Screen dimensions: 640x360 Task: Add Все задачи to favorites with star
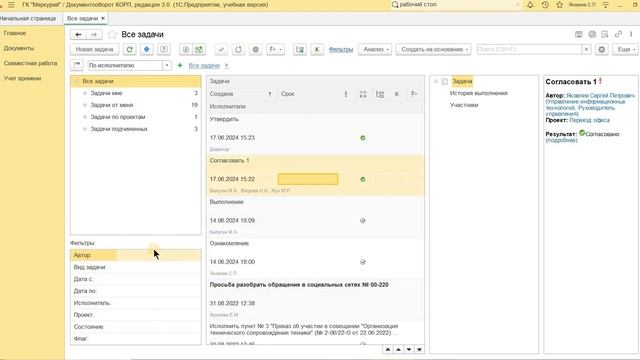coord(112,35)
